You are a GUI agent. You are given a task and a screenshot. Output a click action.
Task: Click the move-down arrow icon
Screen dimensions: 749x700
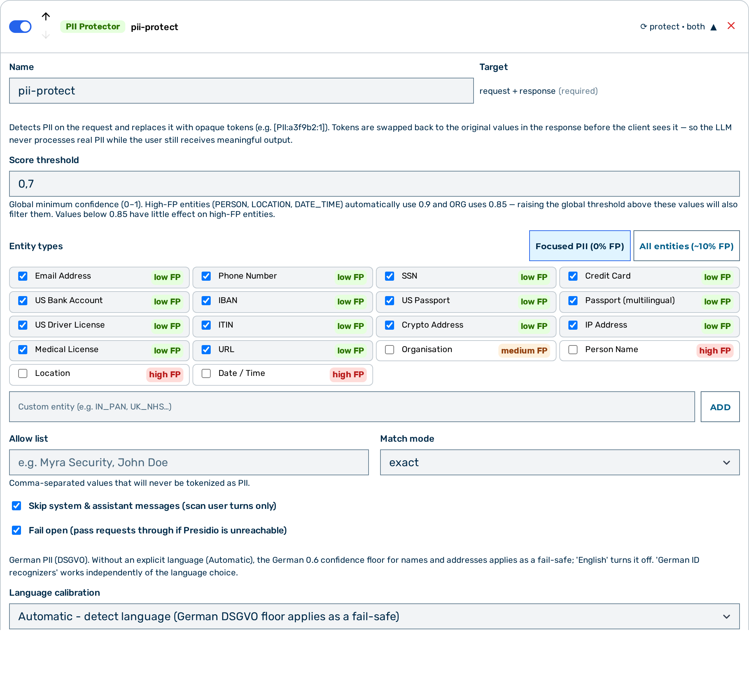(45, 35)
